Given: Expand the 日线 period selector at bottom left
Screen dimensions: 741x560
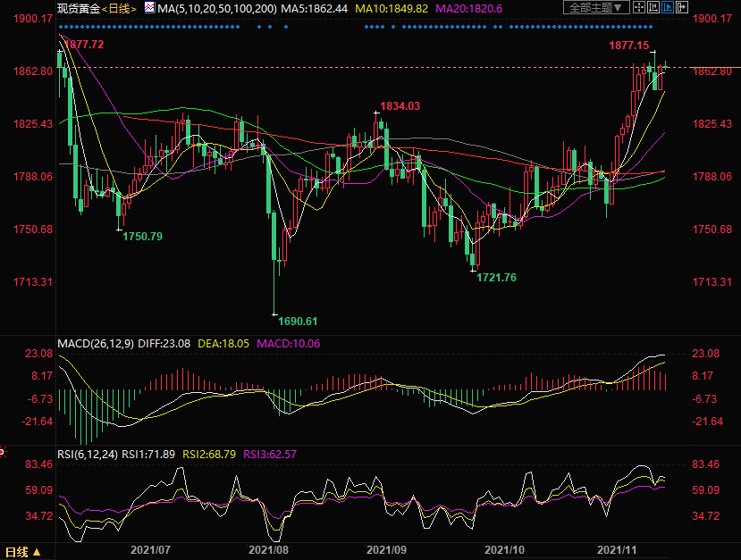Looking at the screenshot, I should [21, 551].
